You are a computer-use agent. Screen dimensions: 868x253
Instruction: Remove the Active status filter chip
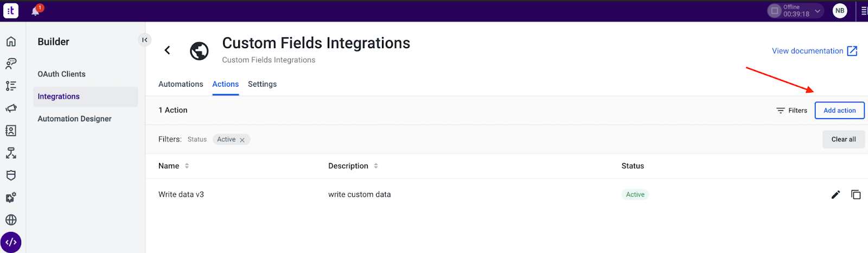[x=242, y=140]
